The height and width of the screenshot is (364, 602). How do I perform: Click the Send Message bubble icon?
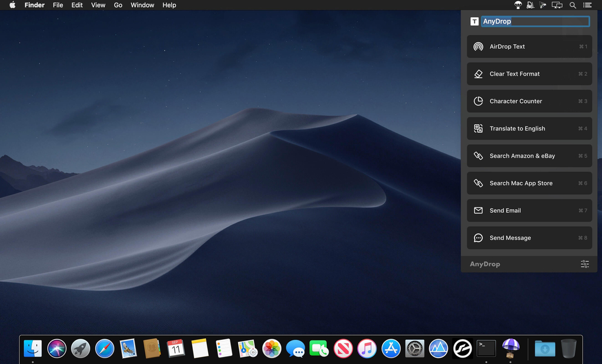click(478, 238)
